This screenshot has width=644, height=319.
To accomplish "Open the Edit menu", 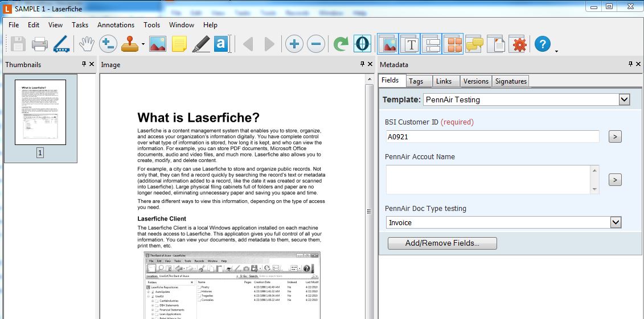I will [34, 25].
